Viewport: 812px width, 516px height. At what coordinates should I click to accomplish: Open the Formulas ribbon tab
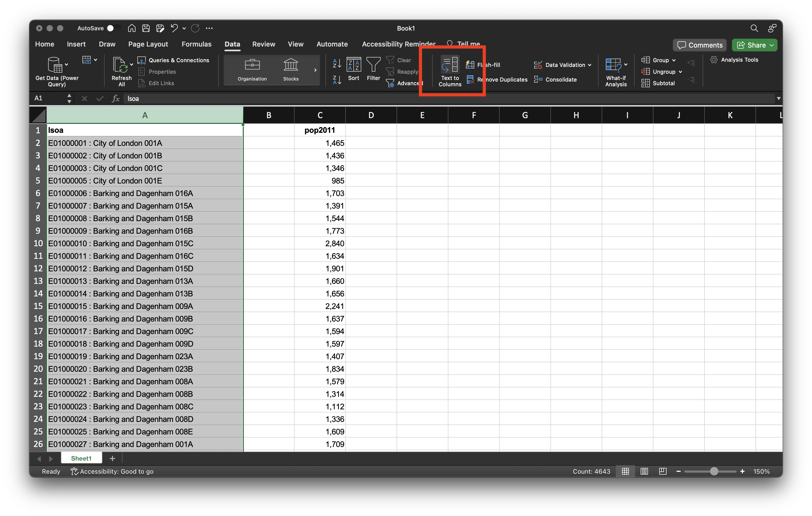(x=196, y=44)
